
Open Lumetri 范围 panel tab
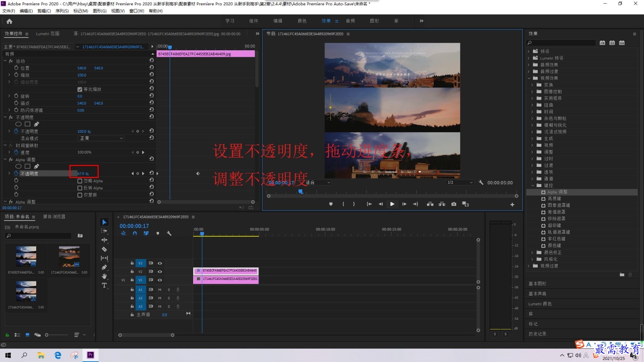47,34
